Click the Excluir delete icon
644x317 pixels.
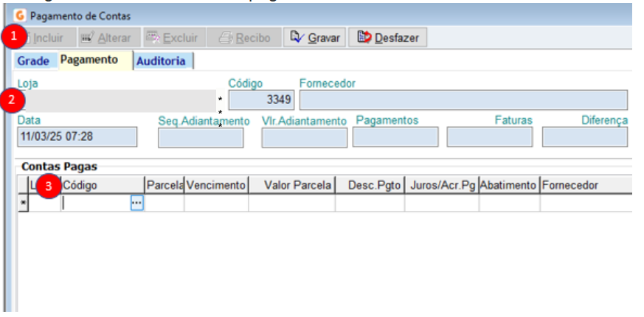pyautogui.click(x=154, y=38)
